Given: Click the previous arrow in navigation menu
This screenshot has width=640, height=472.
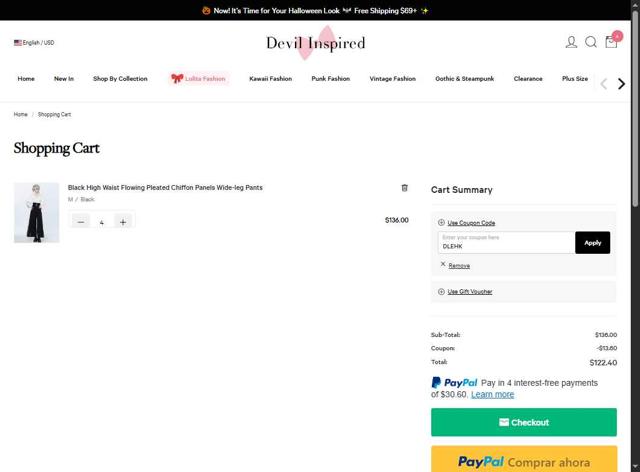Looking at the screenshot, I should click(x=604, y=84).
